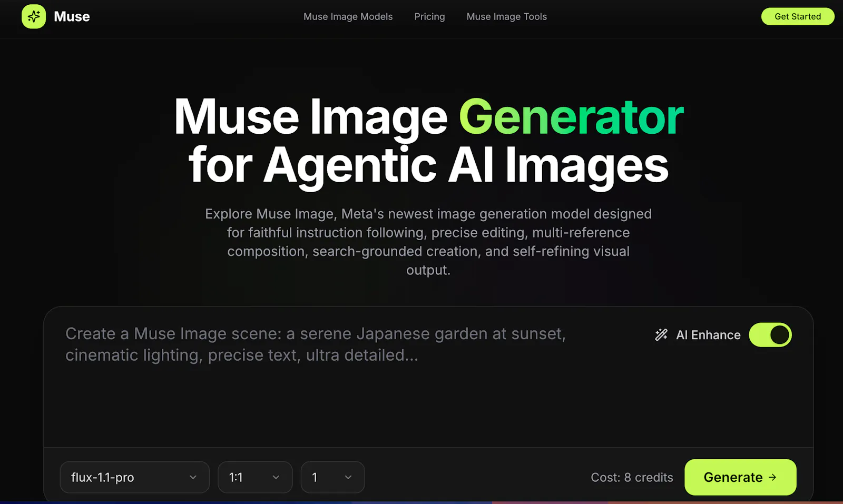This screenshot has width=843, height=504.
Task: Open Muse Image Models menu
Action: 348,16
